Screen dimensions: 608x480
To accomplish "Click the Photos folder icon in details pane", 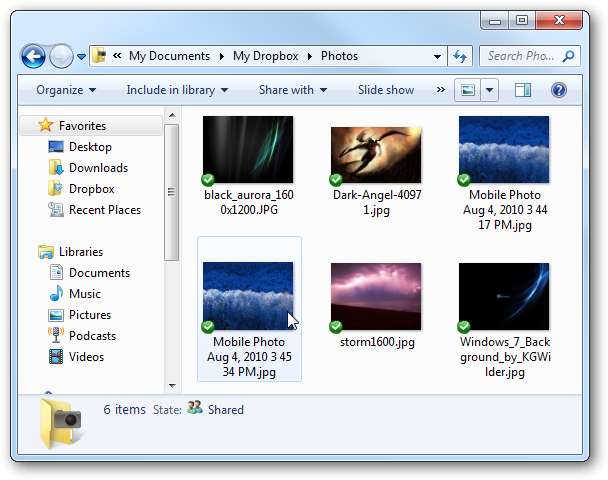I will [x=60, y=423].
